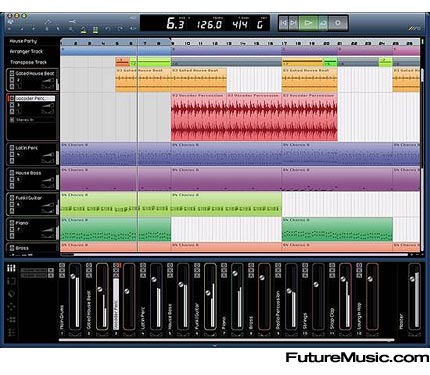Click the Master channel fader knob
This screenshot has height=375, width=430.
[413, 279]
